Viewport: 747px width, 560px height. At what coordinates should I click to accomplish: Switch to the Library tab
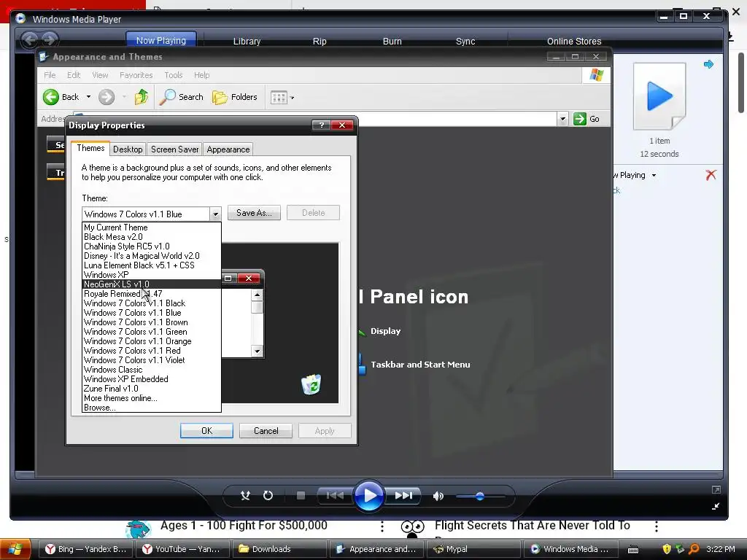pyautogui.click(x=247, y=42)
